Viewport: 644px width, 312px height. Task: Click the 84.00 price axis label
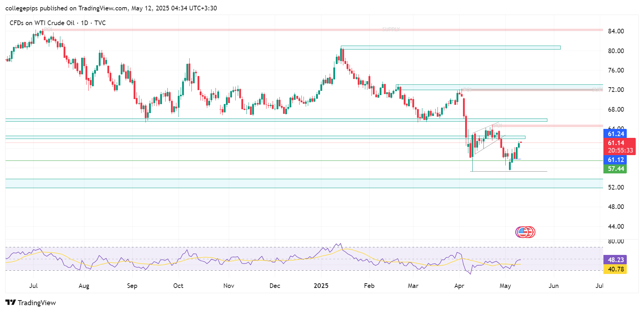616,31
